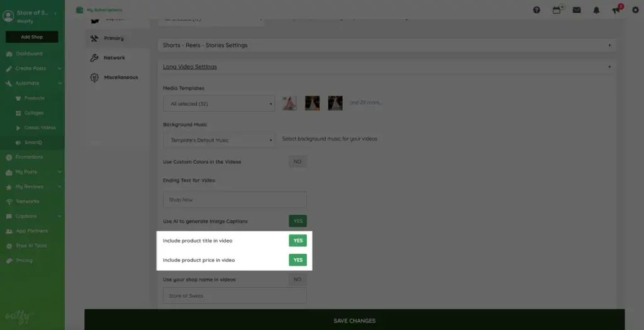Click the help question mark icon
Image resolution: width=644 pixels, height=330 pixels.
click(x=536, y=10)
